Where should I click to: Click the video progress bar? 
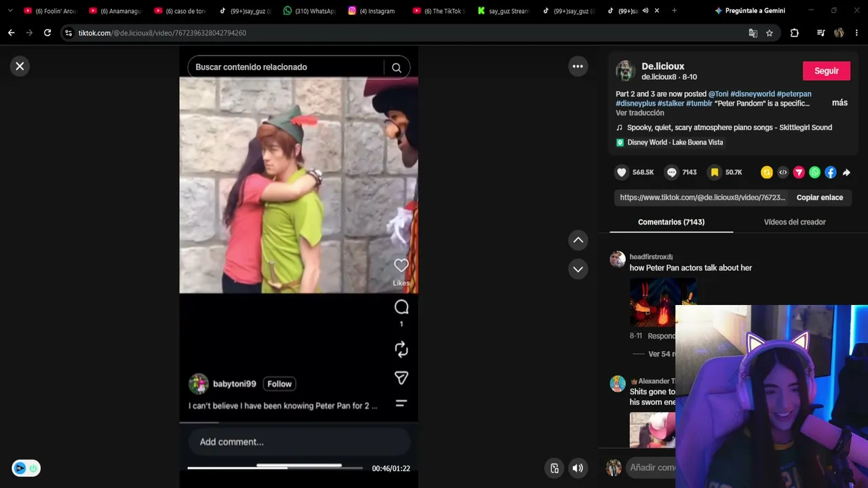pyautogui.click(x=275, y=468)
